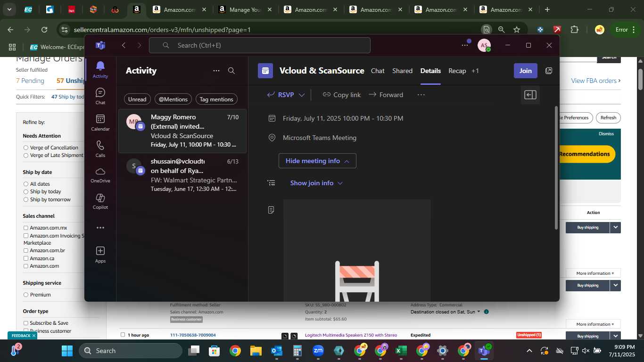Switch to the meeting Recap tab

pos(457,71)
